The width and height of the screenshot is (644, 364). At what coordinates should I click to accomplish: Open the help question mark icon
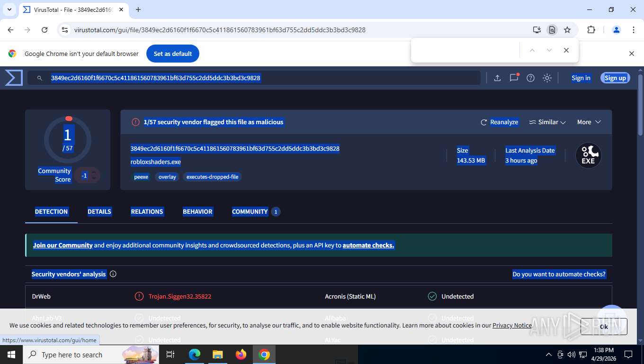tap(530, 78)
